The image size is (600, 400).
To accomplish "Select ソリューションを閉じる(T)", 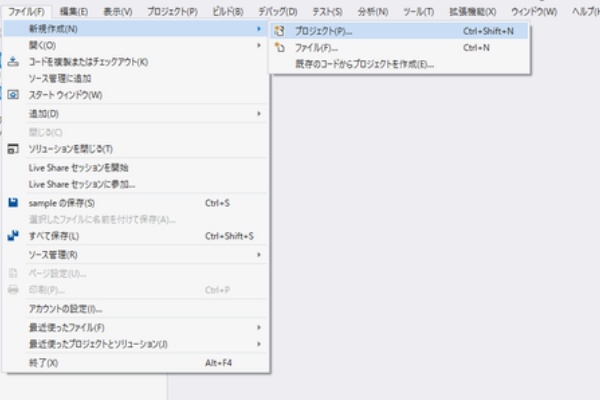I will [136, 149].
